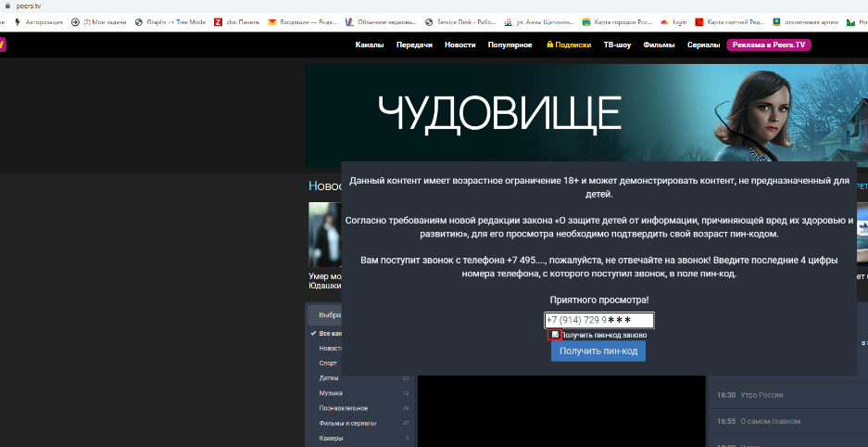Select the Фильмы и сериалы category

point(347,423)
